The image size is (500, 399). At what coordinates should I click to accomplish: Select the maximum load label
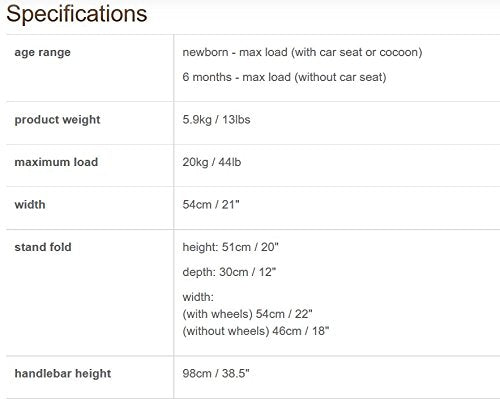tap(56, 162)
